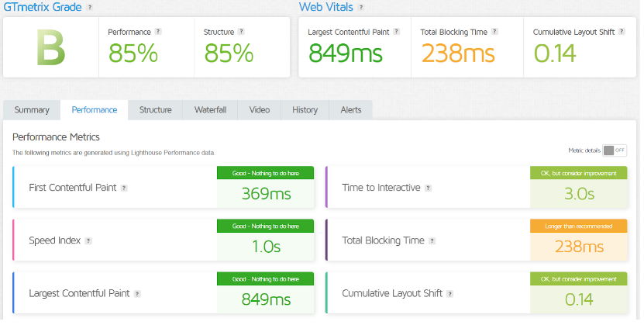This screenshot has width=644, height=332.
Task: Open the Alerts tab
Action: pyautogui.click(x=351, y=109)
